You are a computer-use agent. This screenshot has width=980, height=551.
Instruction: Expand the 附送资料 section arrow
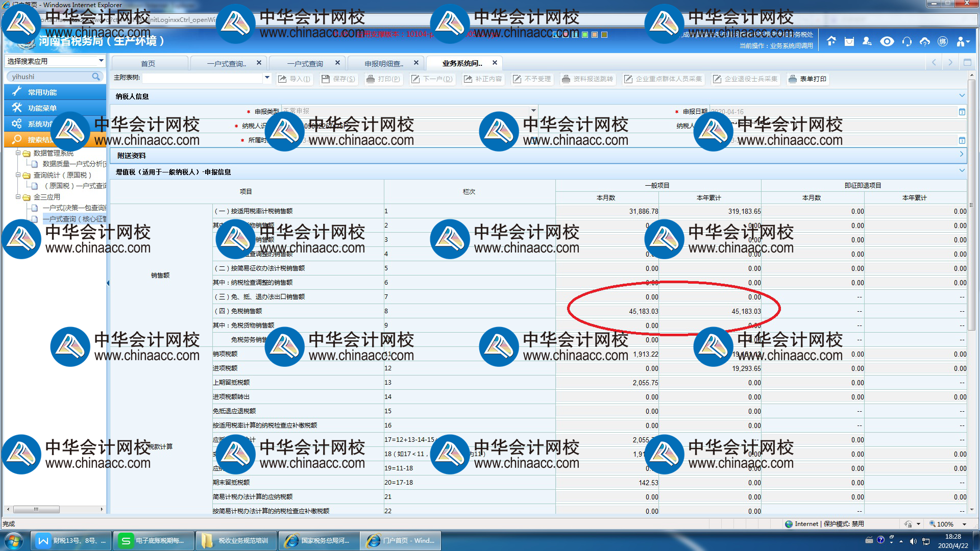[x=962, y=155]
